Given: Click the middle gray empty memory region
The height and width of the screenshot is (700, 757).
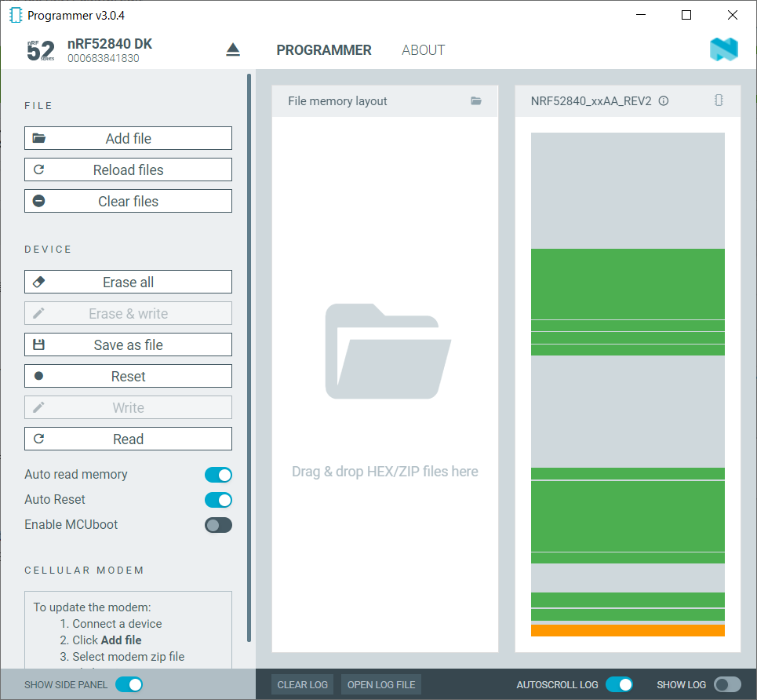Looking at the screenshot, I should [628, 411].
